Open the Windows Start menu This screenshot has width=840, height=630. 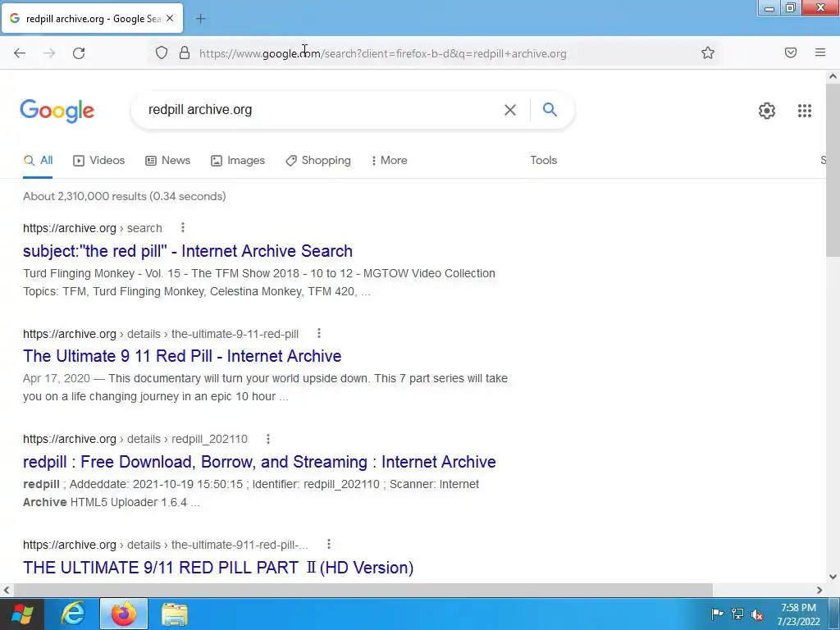pyautogui.click(x=21, y=614)
